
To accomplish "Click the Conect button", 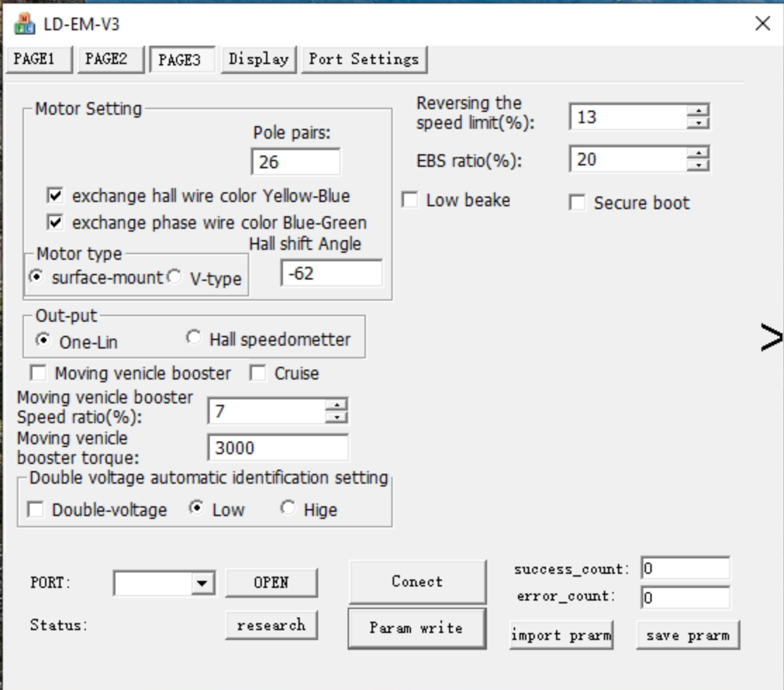I will [417, 582].
